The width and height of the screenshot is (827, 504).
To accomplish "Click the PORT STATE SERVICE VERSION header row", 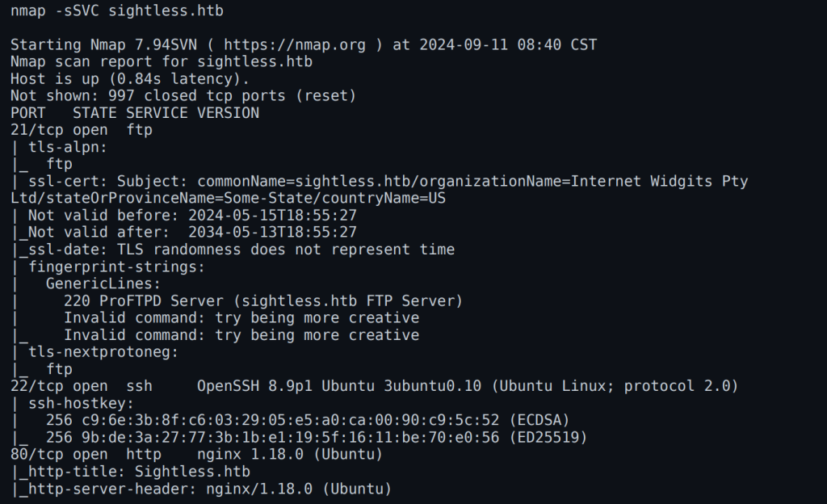I will click(135, 112).
